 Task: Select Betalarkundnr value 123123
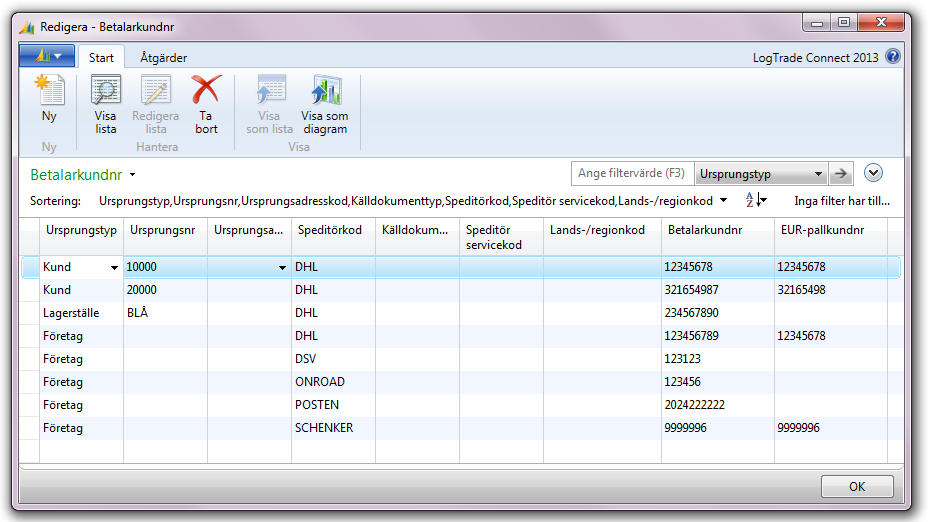[718, 359]
